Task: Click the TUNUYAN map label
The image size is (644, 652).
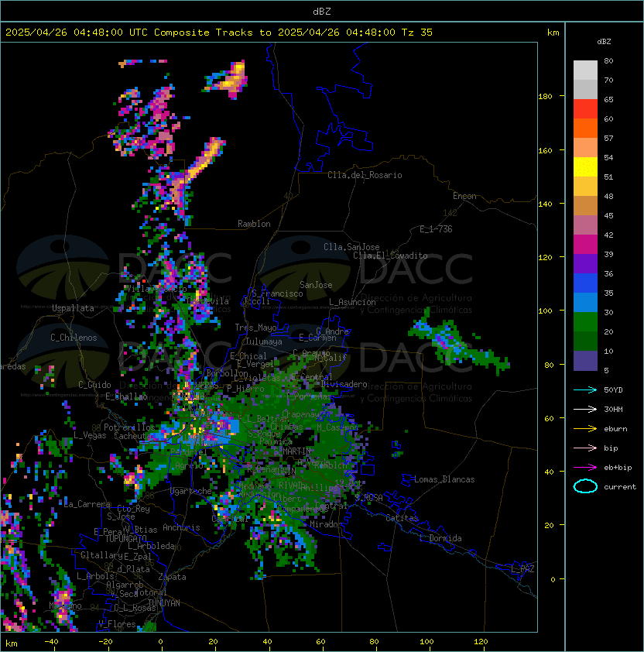Action: [164, 603]
